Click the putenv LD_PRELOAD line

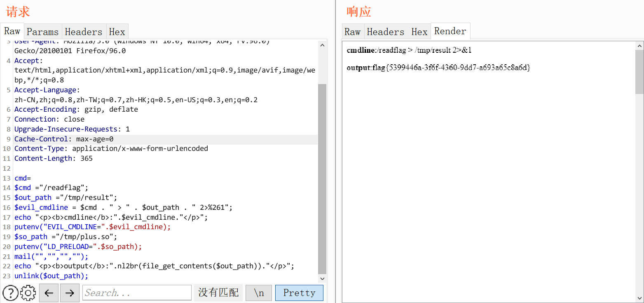click(x=78, y=247)
